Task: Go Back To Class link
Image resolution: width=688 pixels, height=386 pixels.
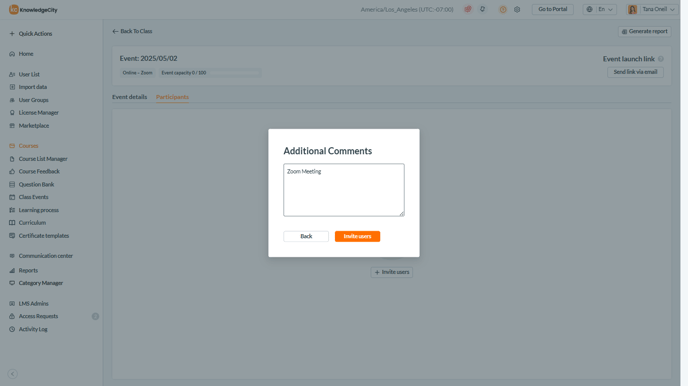Action: coord(132,31)
